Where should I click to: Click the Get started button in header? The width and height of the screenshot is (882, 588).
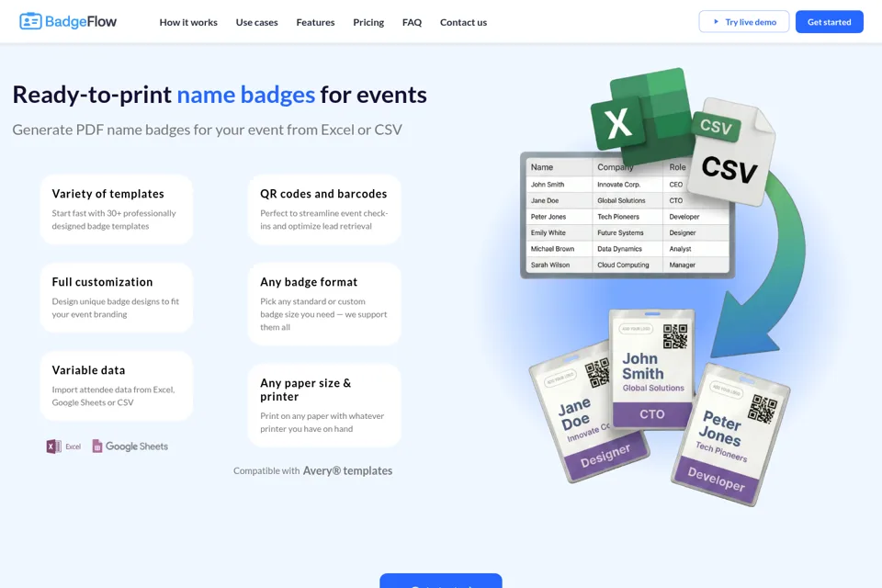click(x=829, y=22)
